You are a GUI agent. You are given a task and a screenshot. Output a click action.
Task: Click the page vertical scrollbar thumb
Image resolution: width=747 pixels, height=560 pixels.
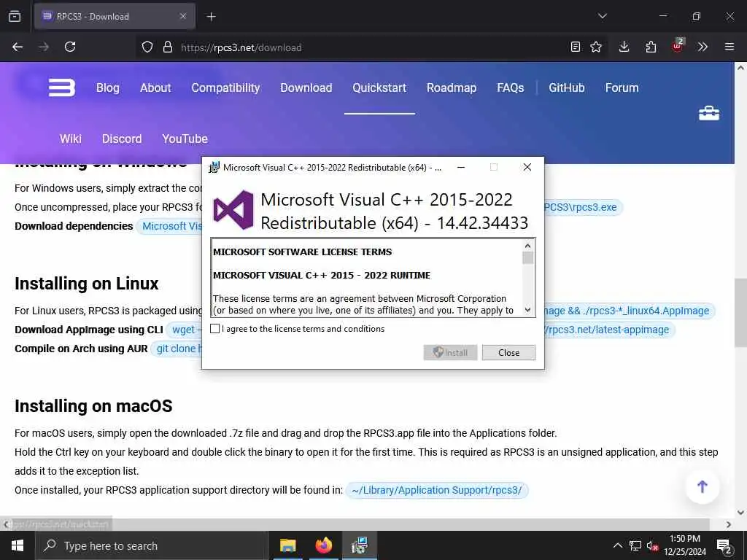coord(740,312)
